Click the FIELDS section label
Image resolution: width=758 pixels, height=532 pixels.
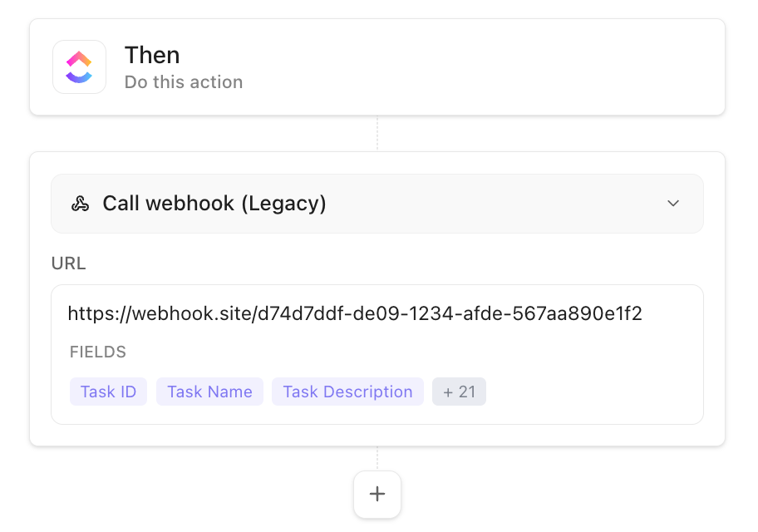tap(98, 352)
